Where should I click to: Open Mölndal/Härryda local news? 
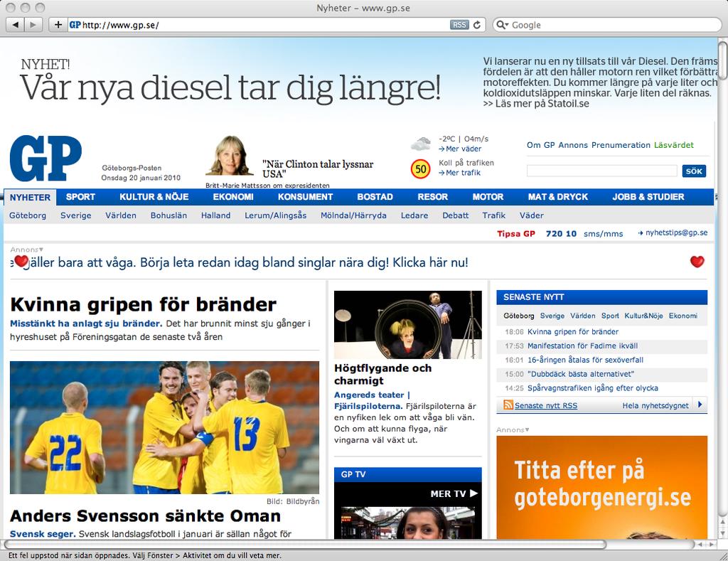click(354, 215)
